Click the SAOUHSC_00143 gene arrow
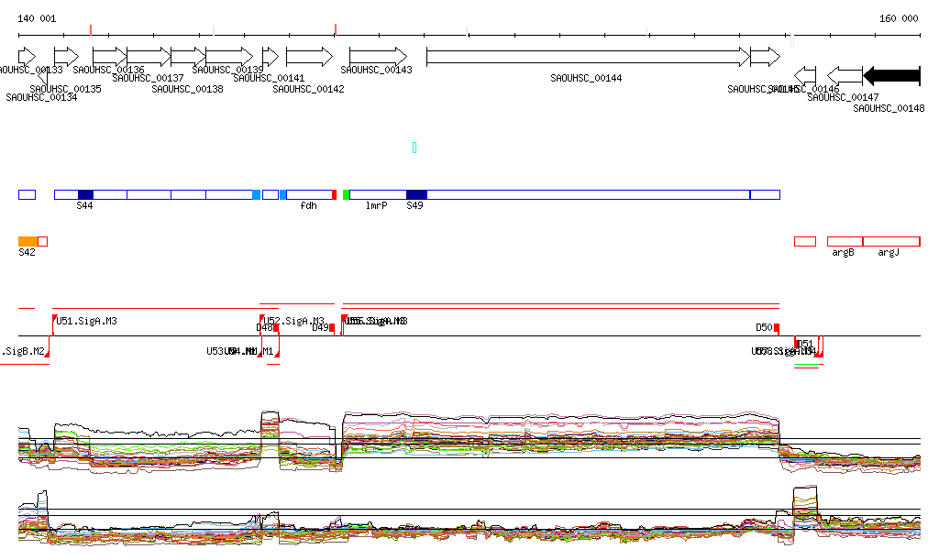 pos(378,57)
